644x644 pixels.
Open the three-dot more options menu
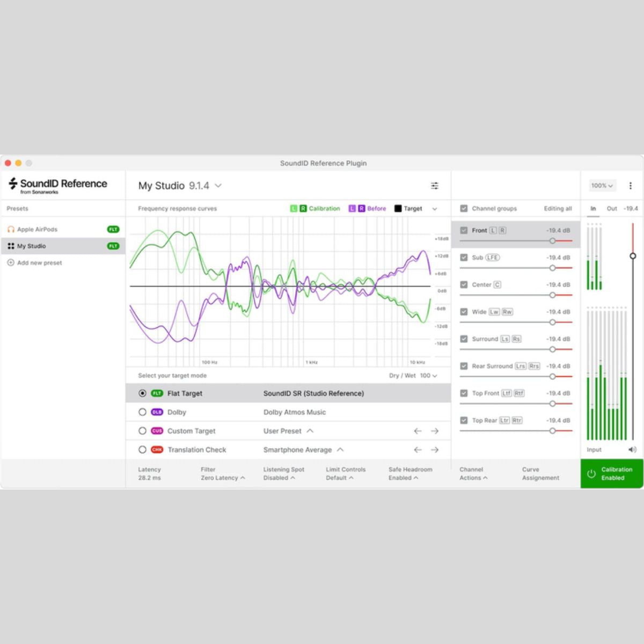coord(631,186)
